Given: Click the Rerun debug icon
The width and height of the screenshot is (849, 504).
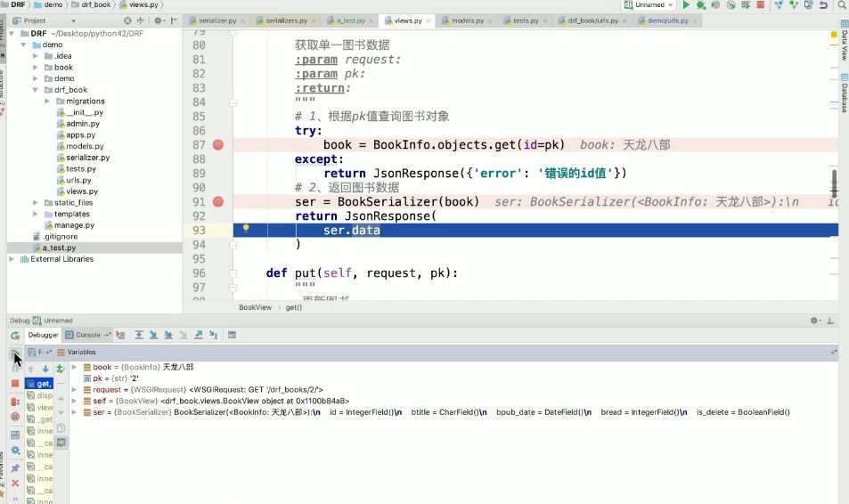Looking at the screenshot, I should tap(15, 336).
